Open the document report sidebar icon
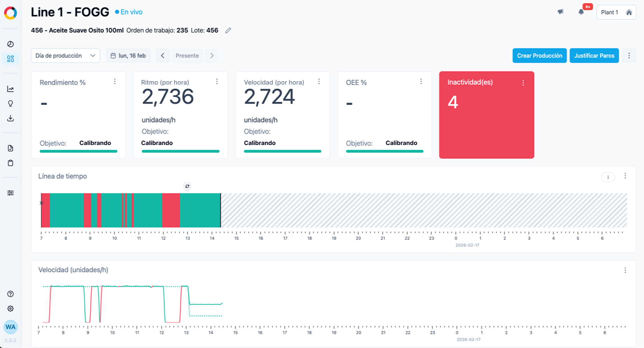 (10, 148)
